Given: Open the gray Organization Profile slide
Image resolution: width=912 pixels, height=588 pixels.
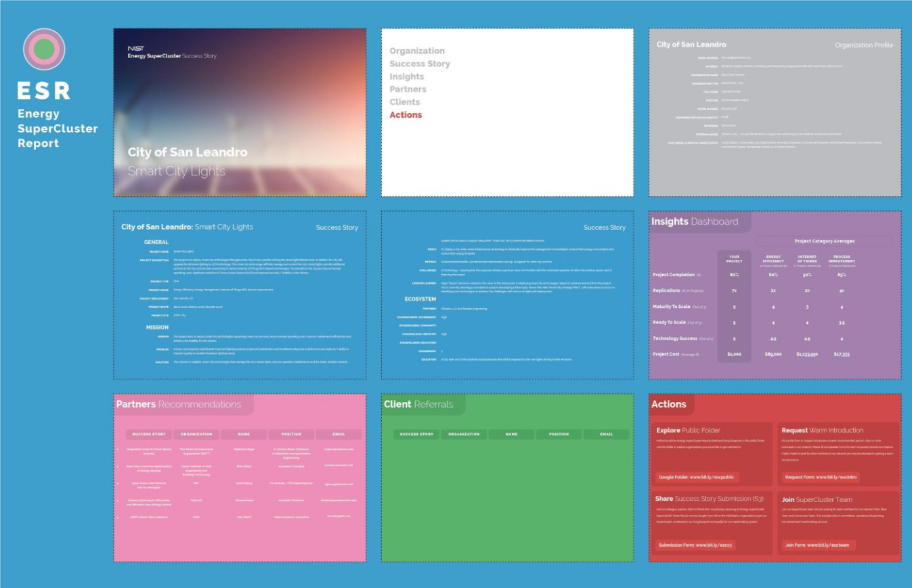Looking at the screenshot, I should click(775, 112).
